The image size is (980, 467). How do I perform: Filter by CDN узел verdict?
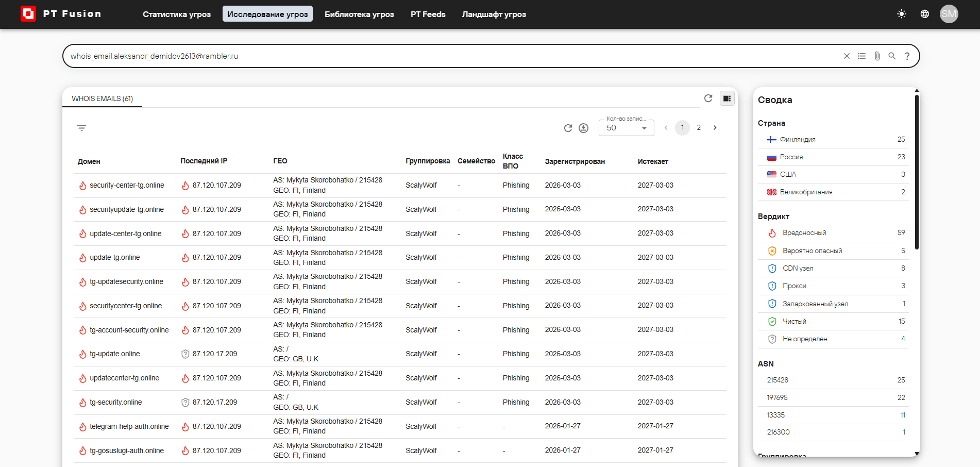click(834, 269)
